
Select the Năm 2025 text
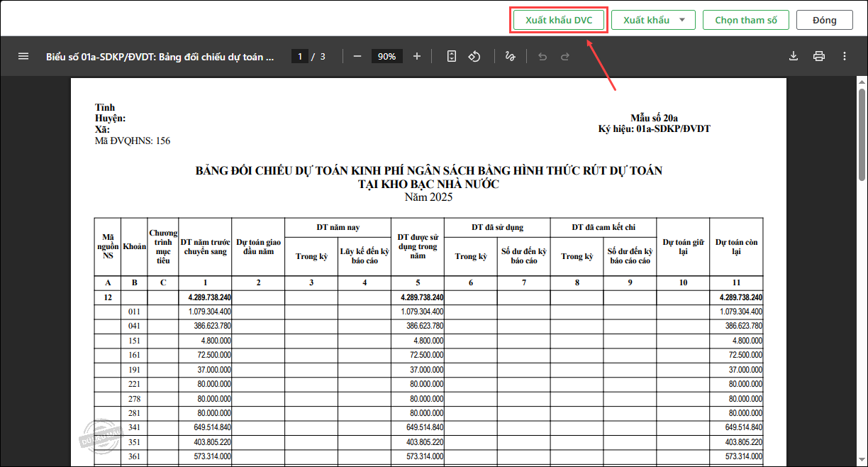428,197
